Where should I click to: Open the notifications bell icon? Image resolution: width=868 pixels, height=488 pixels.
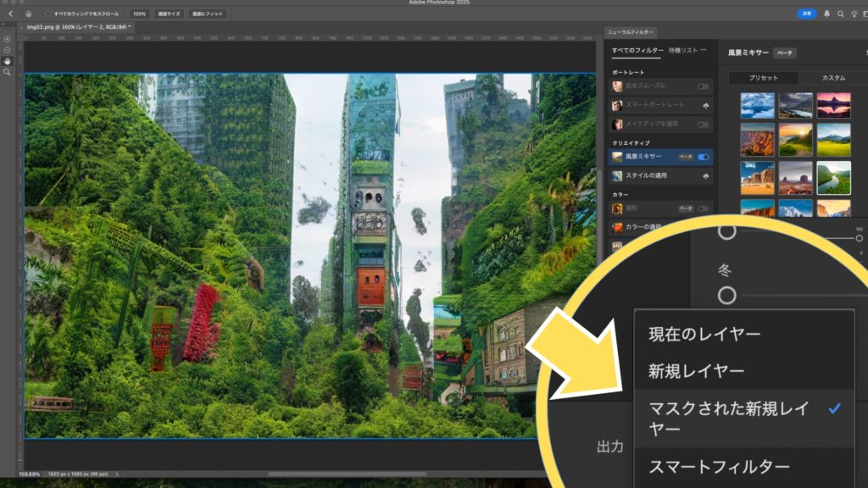click(827, 14)
